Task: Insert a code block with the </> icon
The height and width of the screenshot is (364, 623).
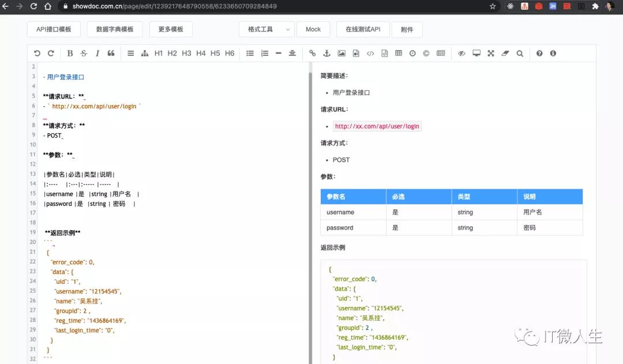Action: tap(369, 53)
